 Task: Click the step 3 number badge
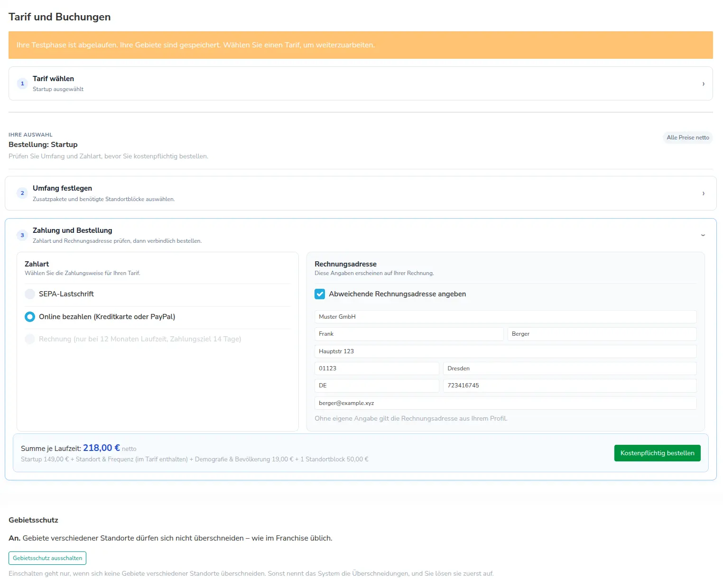[22, 235]
